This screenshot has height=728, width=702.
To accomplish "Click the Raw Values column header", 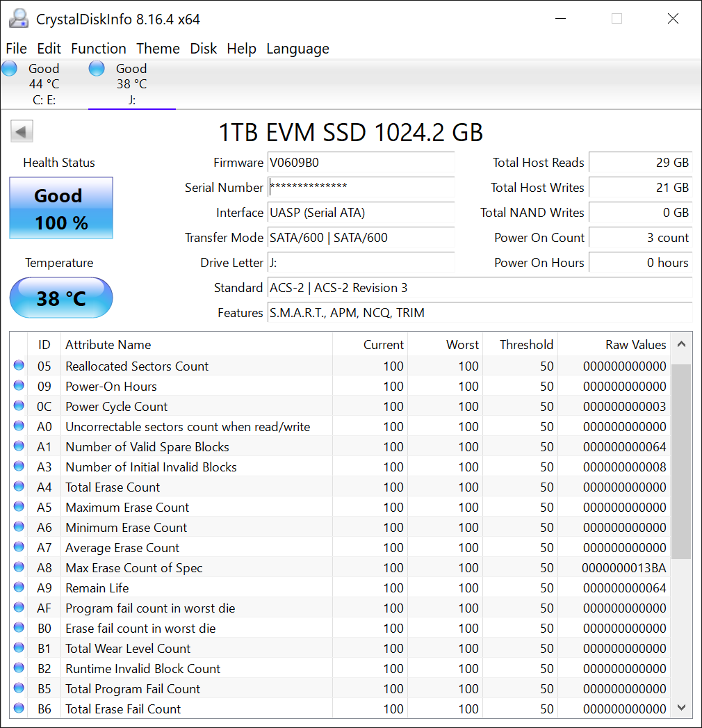I will pyautogui.click(x=635, y=345).
